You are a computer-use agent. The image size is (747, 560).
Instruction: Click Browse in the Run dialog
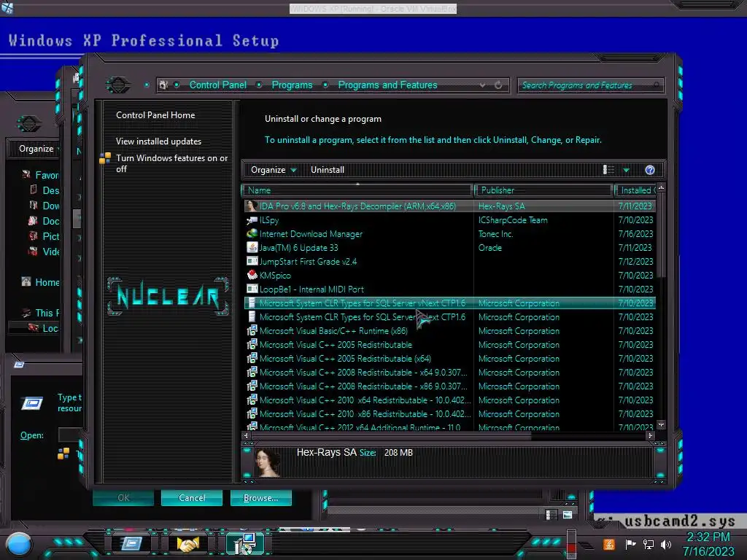coord(260,497)
